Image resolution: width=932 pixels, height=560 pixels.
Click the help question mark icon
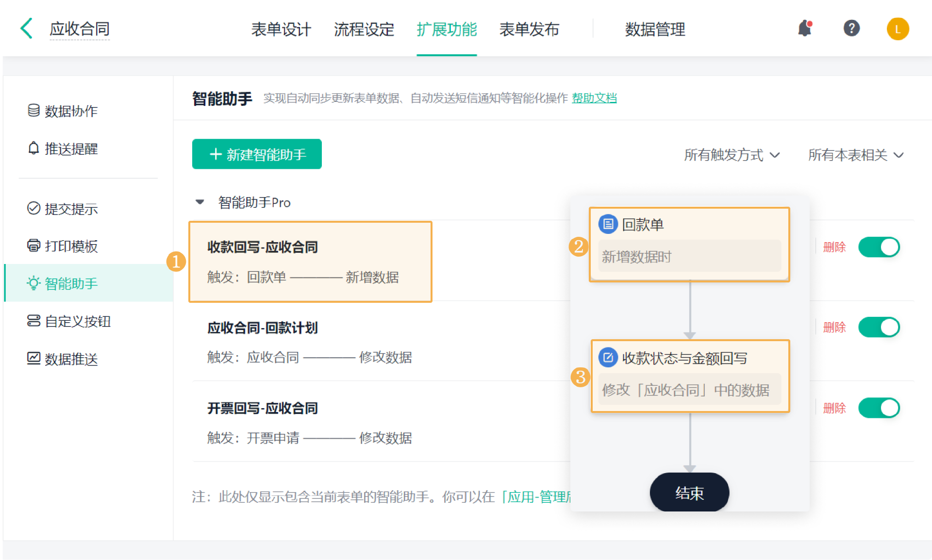tap(851, 28)
